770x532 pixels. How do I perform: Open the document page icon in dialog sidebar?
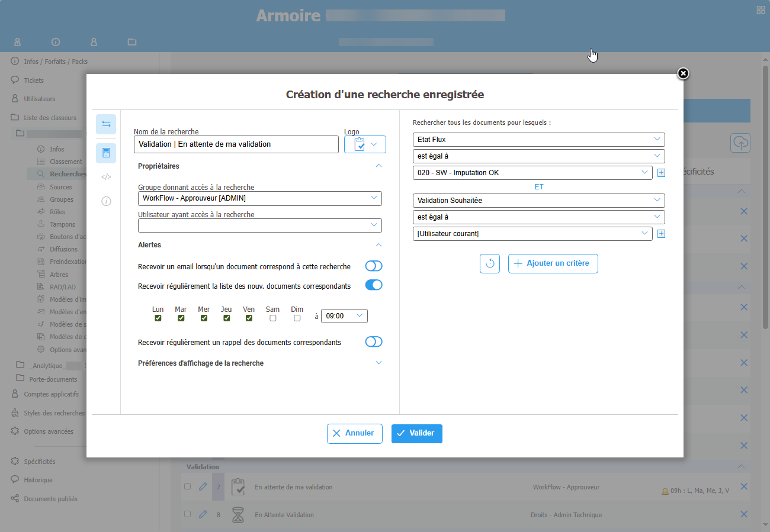(106, 153)
